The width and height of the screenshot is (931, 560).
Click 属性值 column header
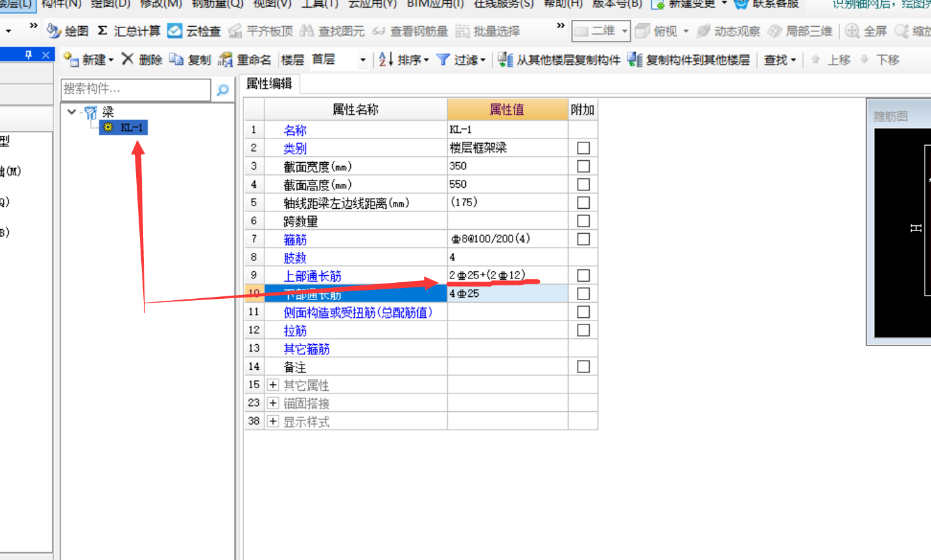click(x=507, y=109)
